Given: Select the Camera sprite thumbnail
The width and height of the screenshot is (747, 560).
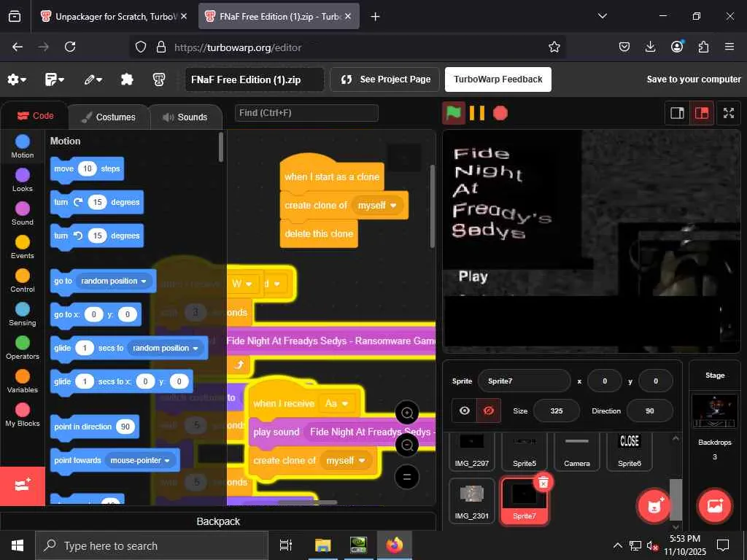Looking at the screenshot, I should (576, 451).
